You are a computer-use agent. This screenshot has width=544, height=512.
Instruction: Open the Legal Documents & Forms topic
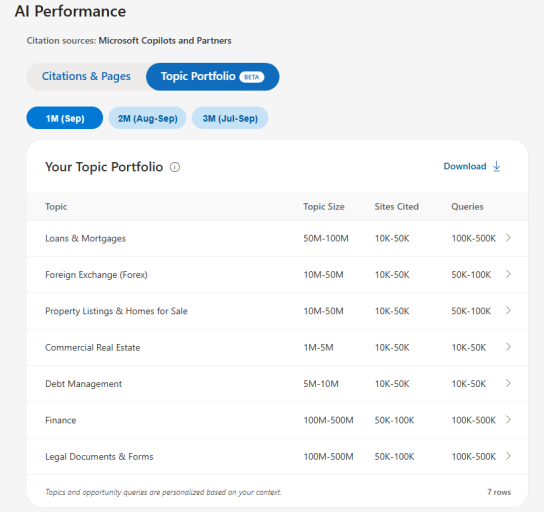(x=99, y=457)
